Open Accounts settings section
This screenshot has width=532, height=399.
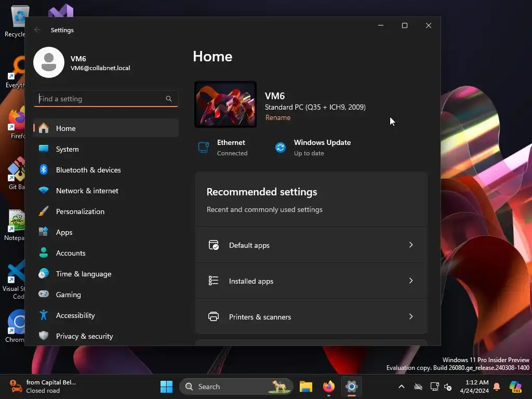106,253
